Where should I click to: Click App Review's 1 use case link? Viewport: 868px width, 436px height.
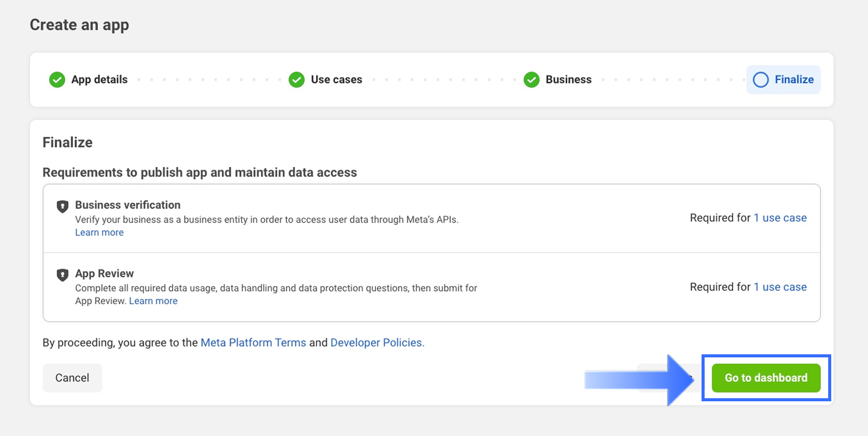(780, 287)
